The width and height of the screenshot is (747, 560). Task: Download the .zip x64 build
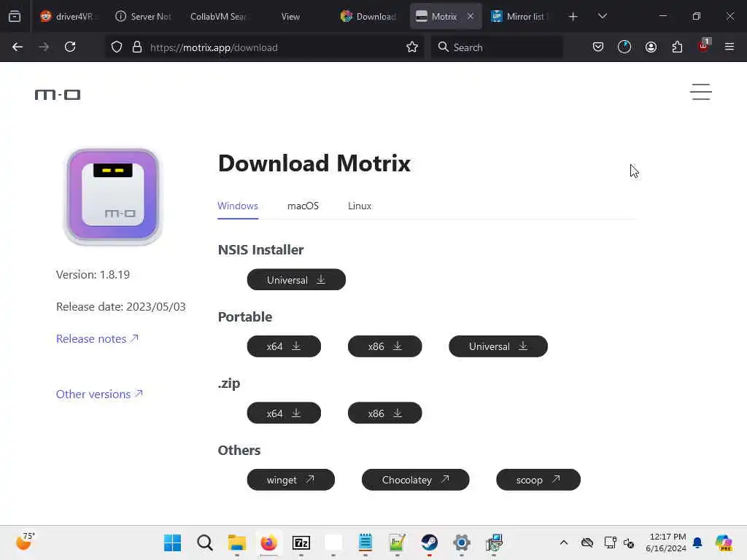tap(284, 413)
